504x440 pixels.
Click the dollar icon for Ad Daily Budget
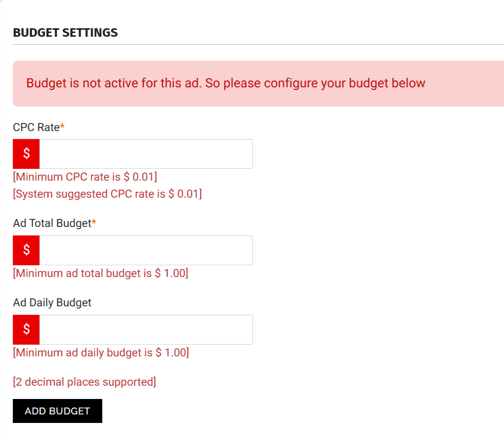point(26,330)
